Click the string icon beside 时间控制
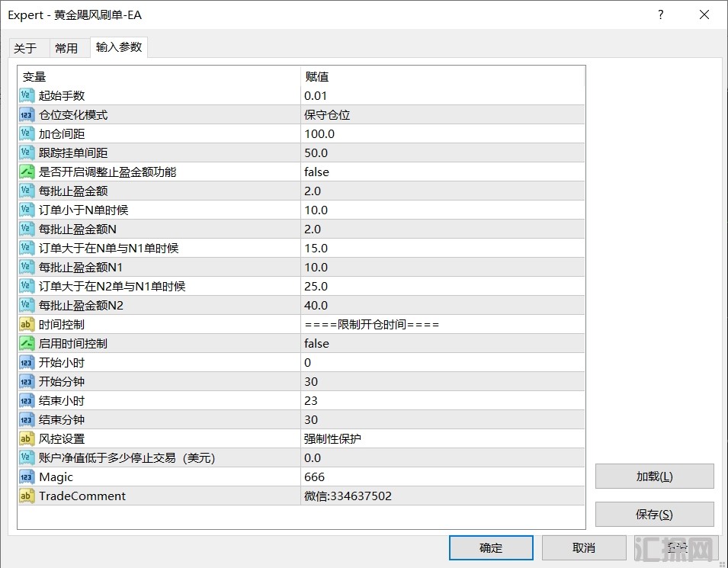This screenshot has width=728, height=568. (x=27, y=324)
